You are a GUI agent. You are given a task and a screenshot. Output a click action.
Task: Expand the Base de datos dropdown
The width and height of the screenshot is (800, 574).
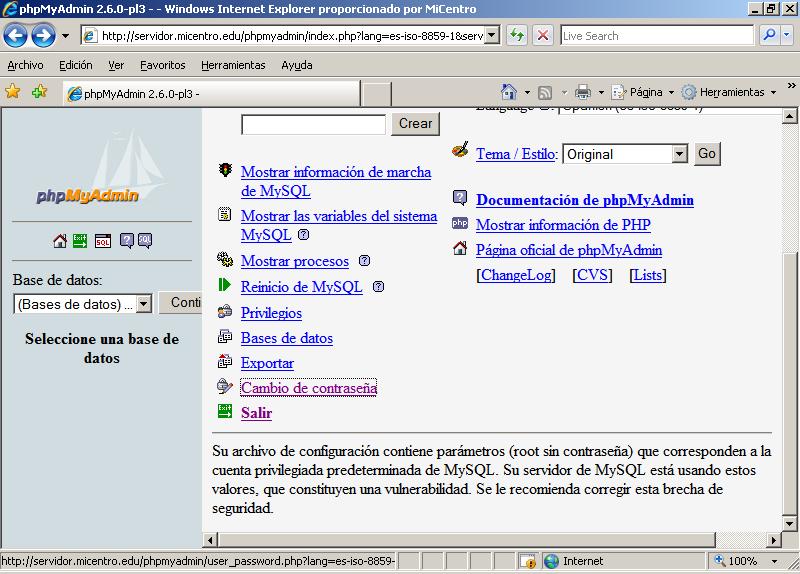[x=143, y=304]
